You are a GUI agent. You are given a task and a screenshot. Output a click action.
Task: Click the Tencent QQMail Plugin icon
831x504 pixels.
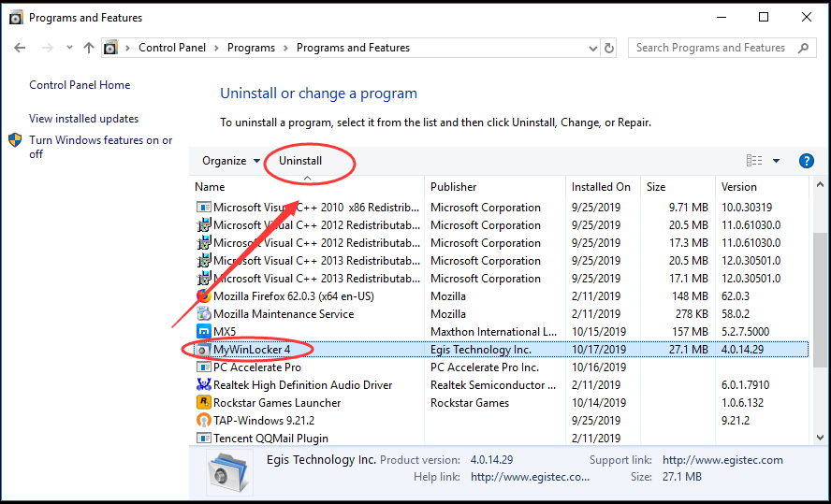(203, 438)
